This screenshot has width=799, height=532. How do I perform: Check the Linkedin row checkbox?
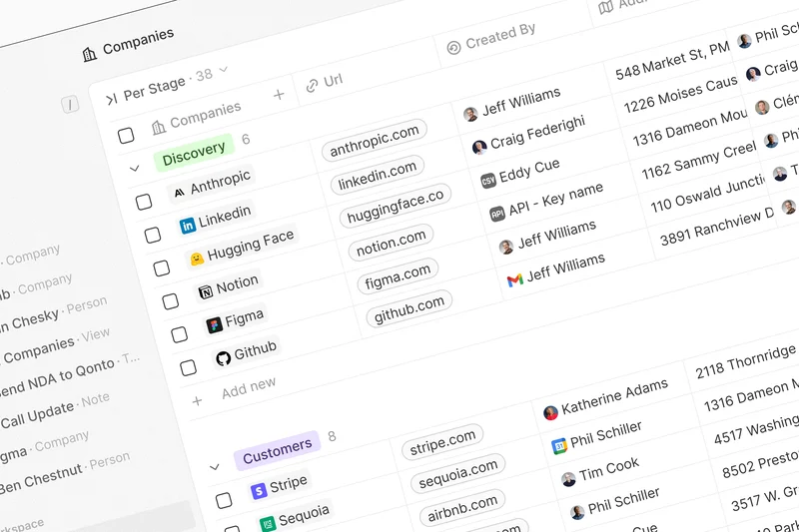153,236
